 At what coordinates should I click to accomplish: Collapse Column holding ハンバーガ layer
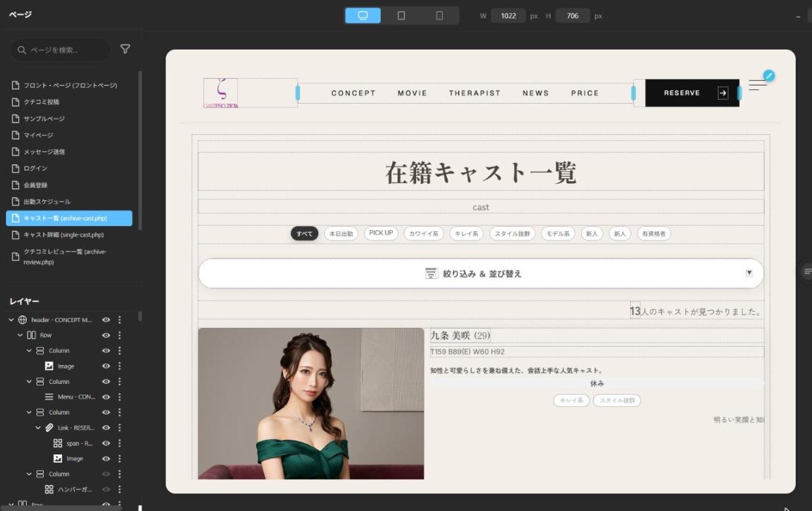[x=29, y=474]
